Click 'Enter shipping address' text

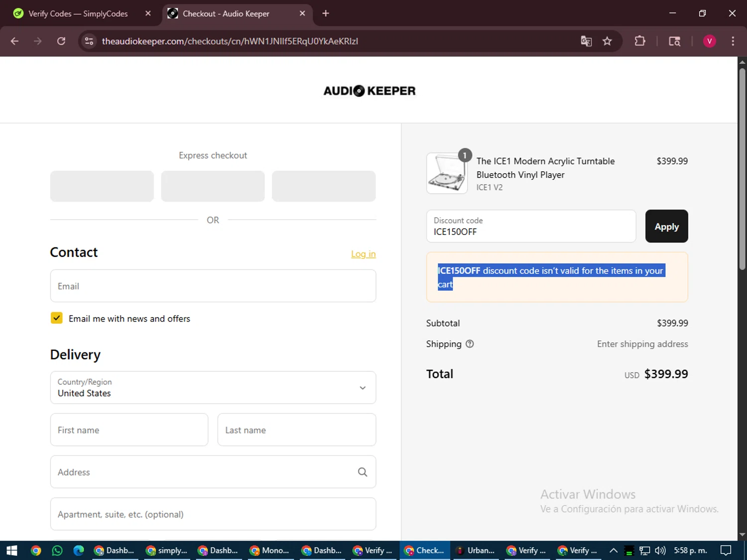click(642, 344)
